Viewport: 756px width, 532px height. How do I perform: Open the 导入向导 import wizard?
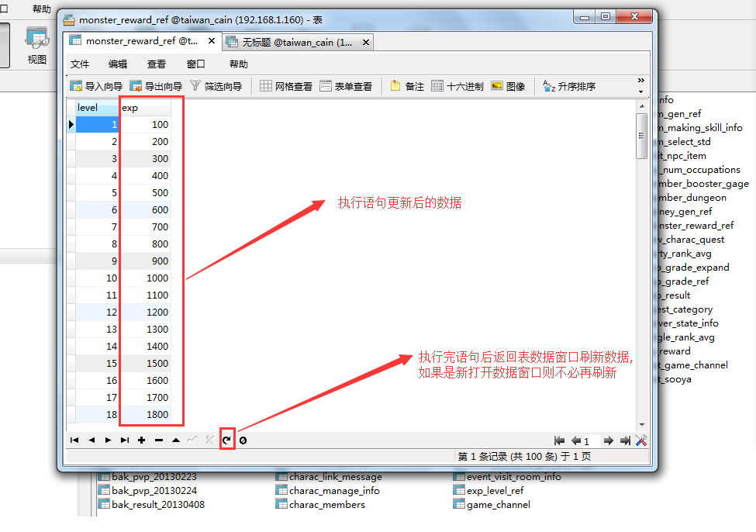click(x=96, y=86)
